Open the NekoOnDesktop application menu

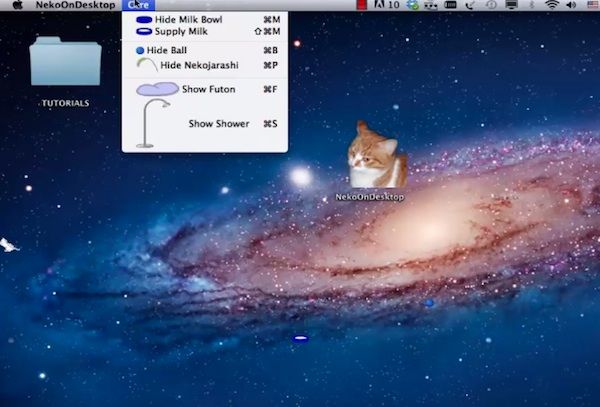pyautogui.click(x=75, y=5)
